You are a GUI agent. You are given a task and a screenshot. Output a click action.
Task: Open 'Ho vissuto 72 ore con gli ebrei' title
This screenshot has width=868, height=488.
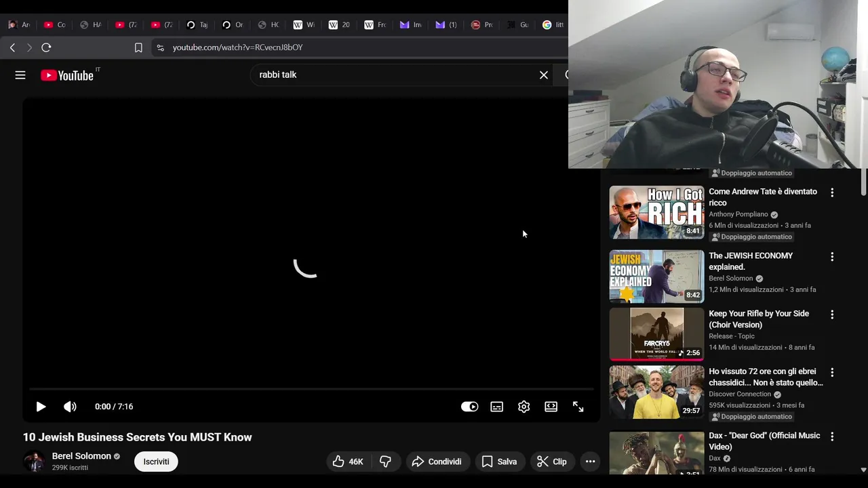(x=766, y=377)
